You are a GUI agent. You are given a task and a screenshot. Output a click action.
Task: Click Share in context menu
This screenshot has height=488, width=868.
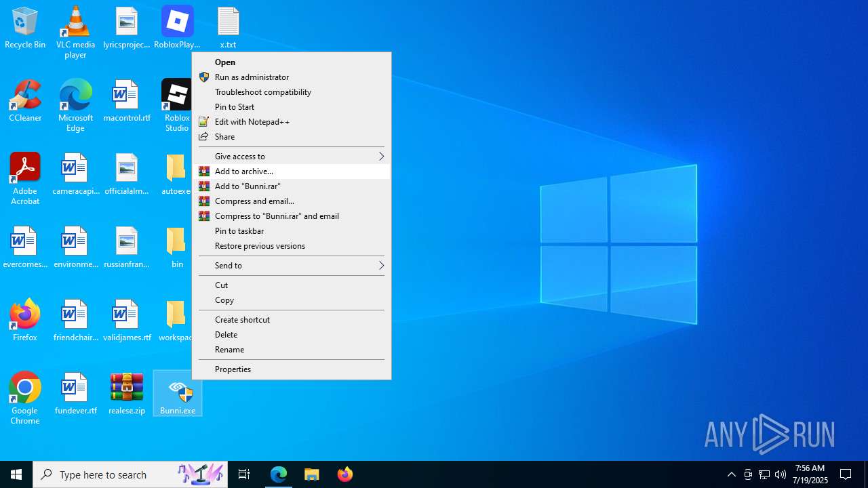pos(292,136)
